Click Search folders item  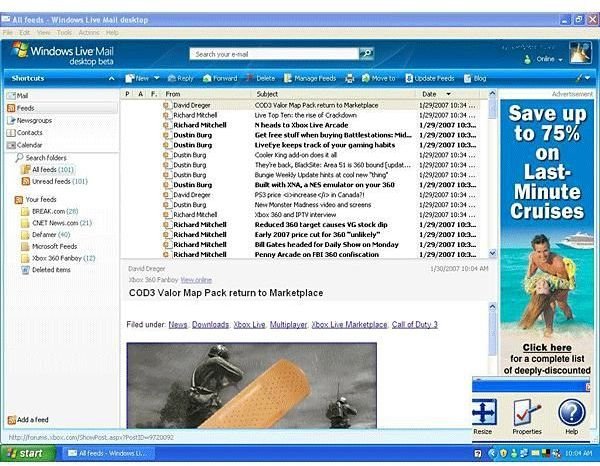pos(41,158)
